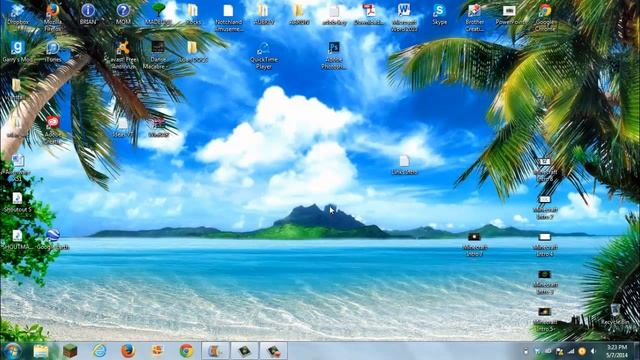The width and height of the screenshot is (640, 360).
Task: Open the Garry's Mod desktop shortcut
Action: 17,51
